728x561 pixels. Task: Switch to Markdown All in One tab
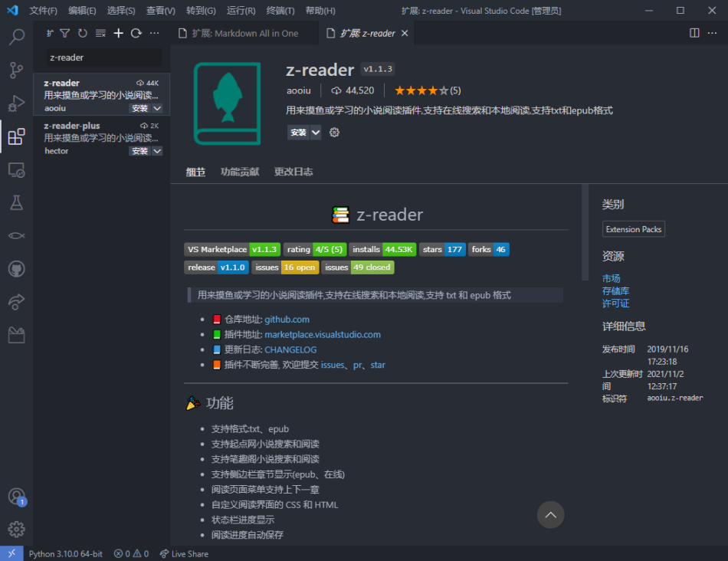(x=244, y=34)
